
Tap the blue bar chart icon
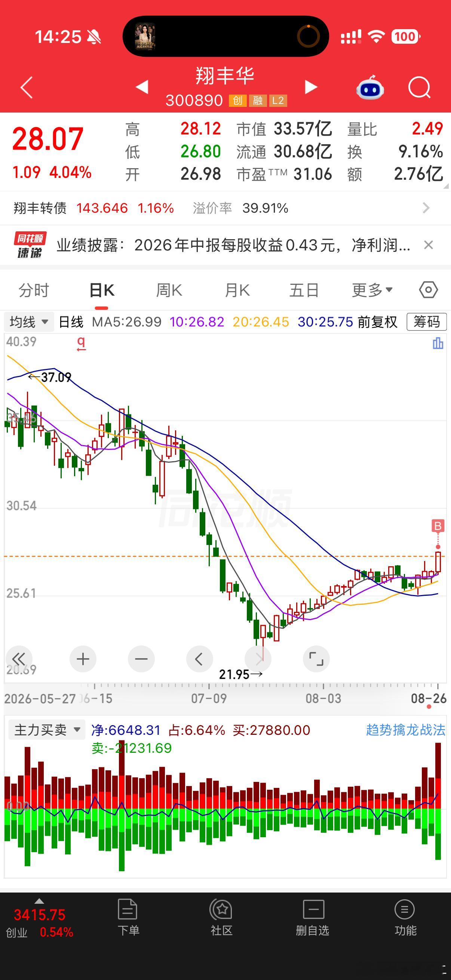point(438,343)
